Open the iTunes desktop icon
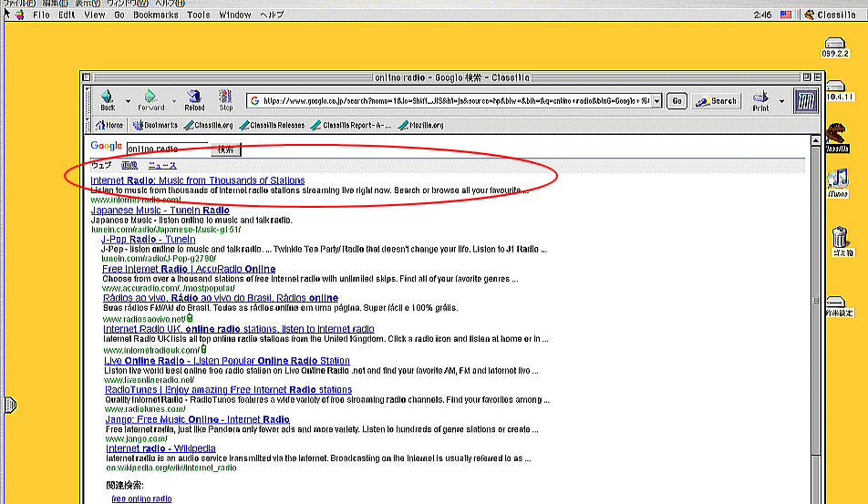The image size is (868, 504). coord(837,181)
